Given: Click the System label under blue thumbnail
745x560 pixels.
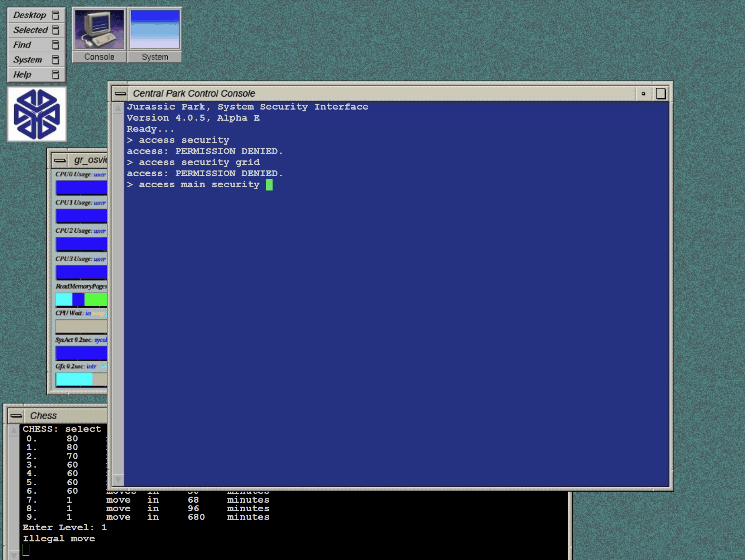Looking at the screenshot, I should (155, 57).
